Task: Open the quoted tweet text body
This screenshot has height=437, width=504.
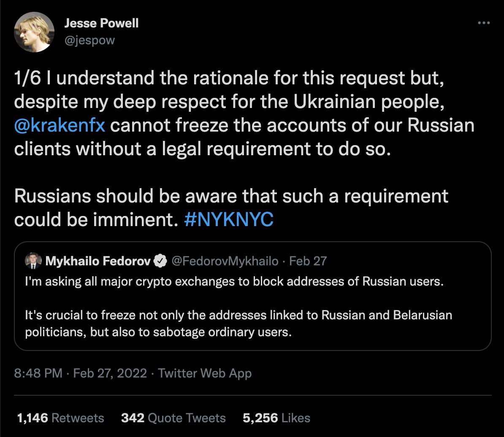Action: pyautogui.click(x=234, y=282)
